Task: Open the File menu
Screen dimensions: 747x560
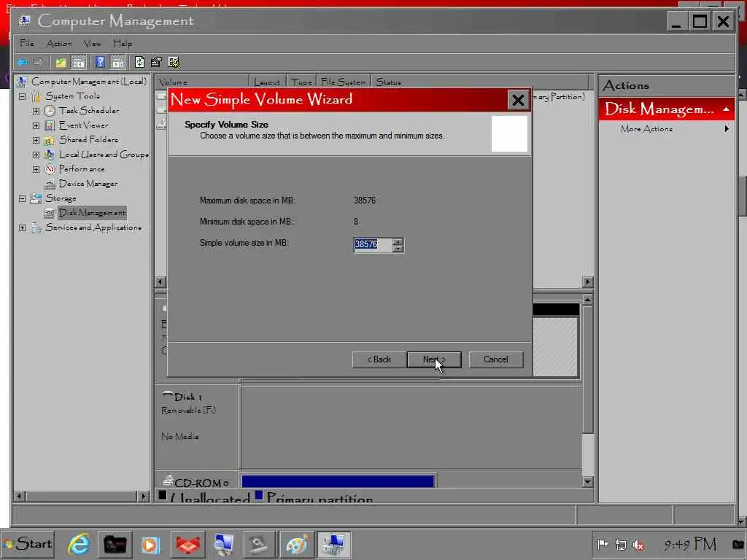Action: 27,43
